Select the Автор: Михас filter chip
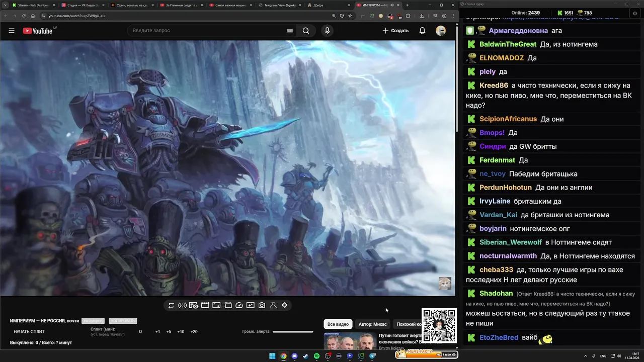Screen dimensions: 644x362 pos(372,324)
